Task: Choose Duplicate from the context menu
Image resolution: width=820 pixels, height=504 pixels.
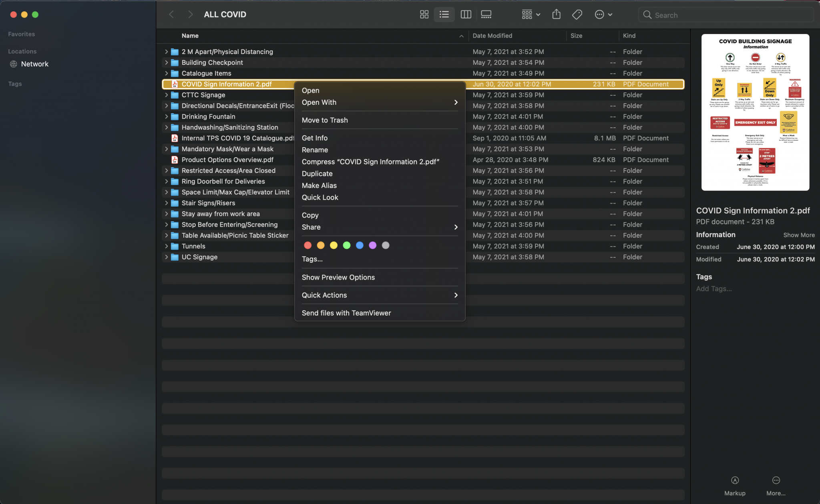Action: [x=317, y=173]
